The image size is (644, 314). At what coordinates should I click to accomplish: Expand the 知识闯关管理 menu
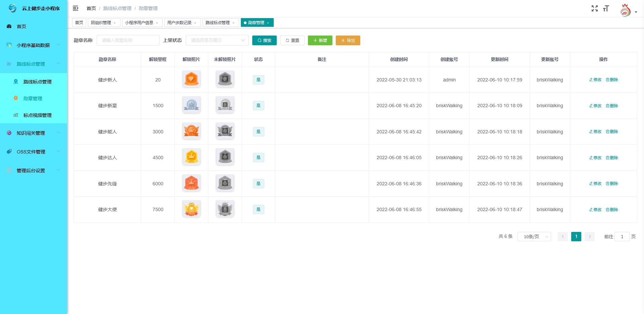[33, 133]
